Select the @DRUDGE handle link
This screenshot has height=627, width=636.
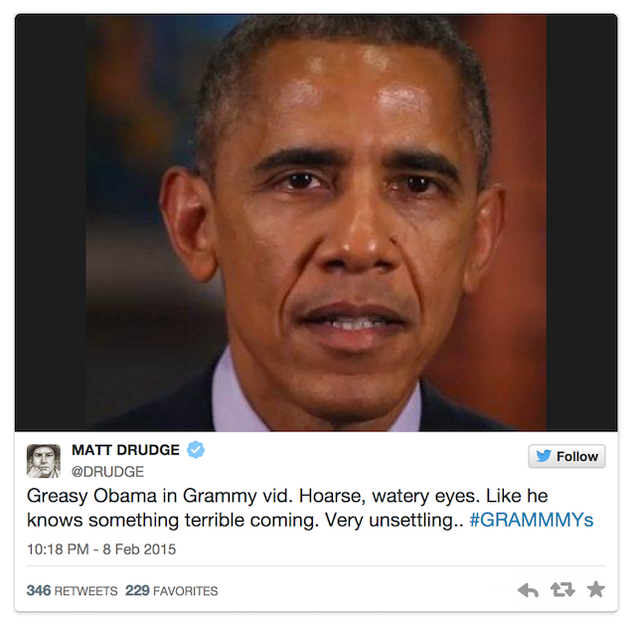coord(107,472)
